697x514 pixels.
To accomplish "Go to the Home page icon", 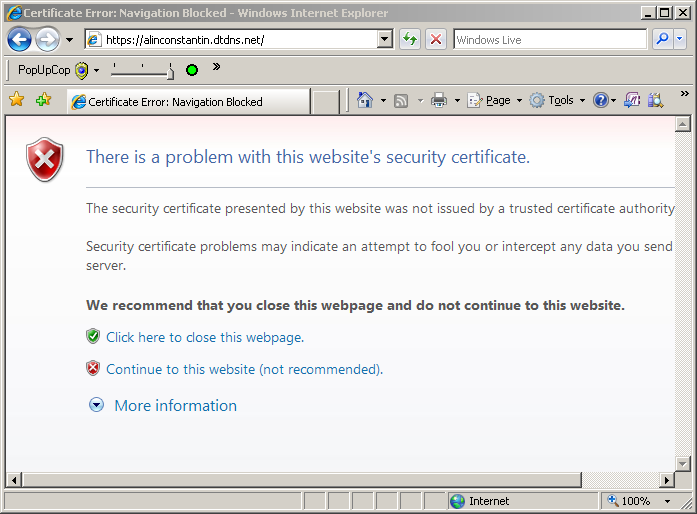I will point(365,100).
